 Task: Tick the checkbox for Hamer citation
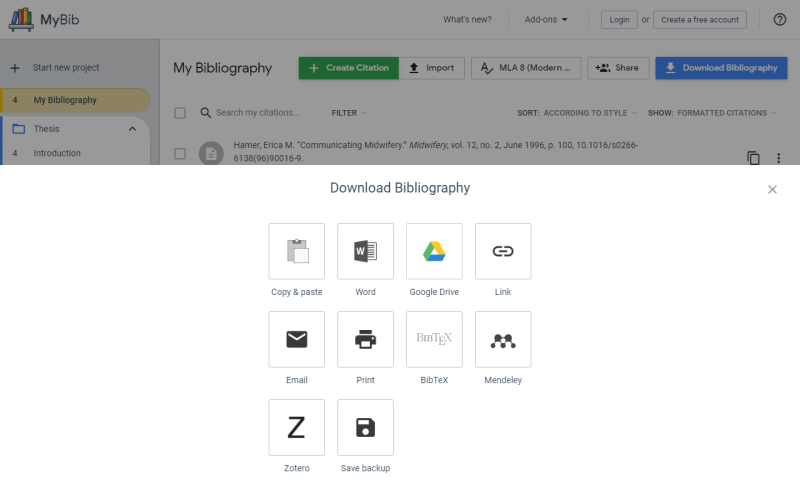tap(180, 154)
